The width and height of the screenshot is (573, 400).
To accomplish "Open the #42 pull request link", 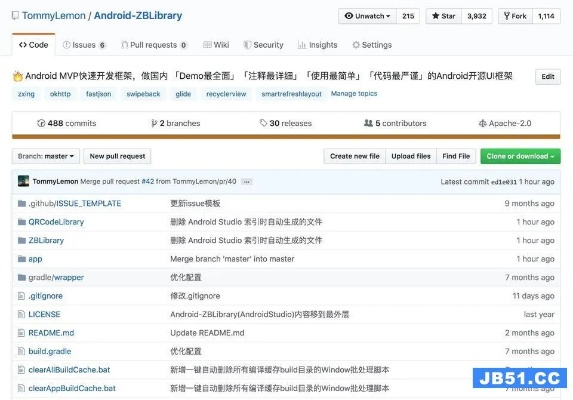I will (x=148, y=182).
